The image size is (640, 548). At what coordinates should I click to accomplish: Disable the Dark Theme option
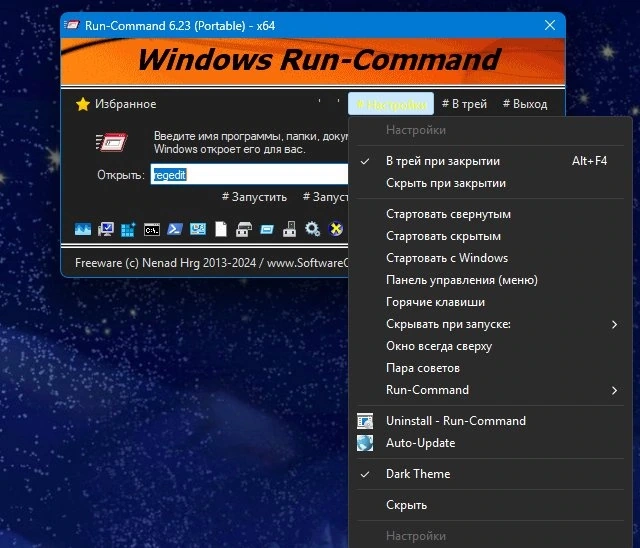pyautogui.click(x=489, y=474)
